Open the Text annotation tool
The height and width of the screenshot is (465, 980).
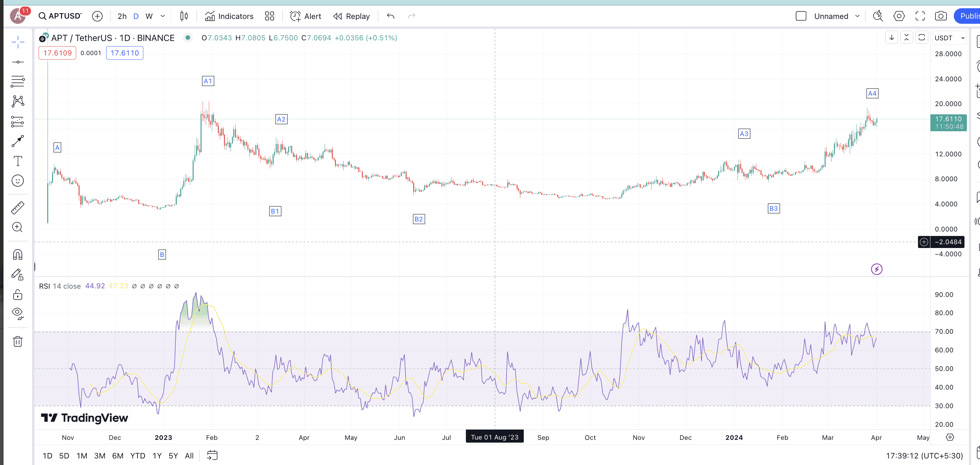click(x=18, y=161)
